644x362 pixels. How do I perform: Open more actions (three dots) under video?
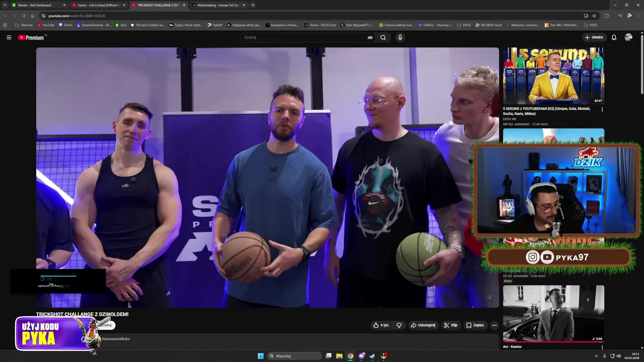coord(494,325)
